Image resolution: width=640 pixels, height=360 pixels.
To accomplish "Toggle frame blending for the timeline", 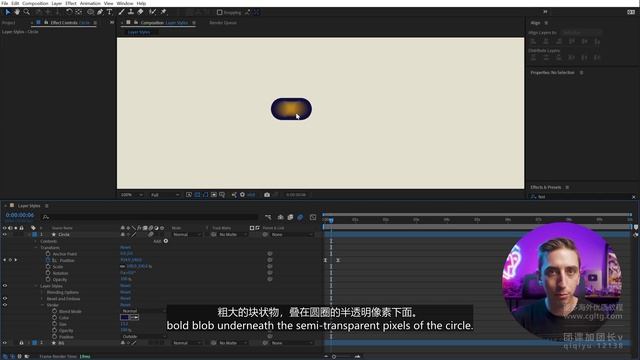I will tap(290, 217).
